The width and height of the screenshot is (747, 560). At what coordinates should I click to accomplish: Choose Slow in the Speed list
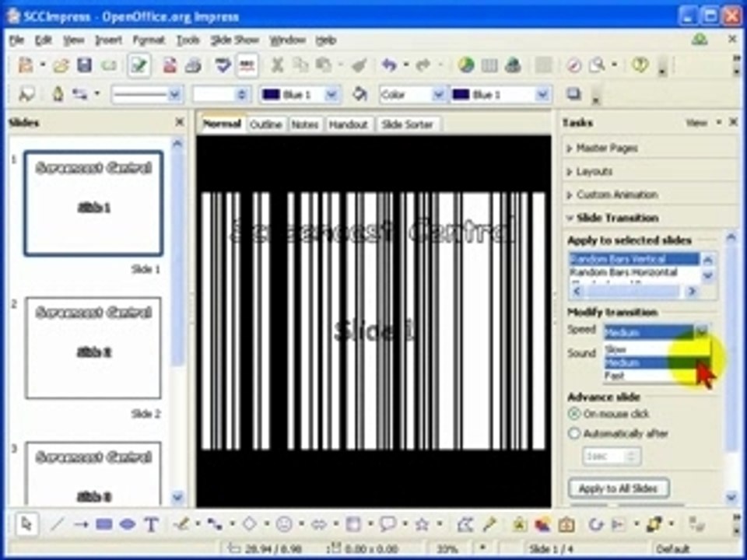click(657, 349)
